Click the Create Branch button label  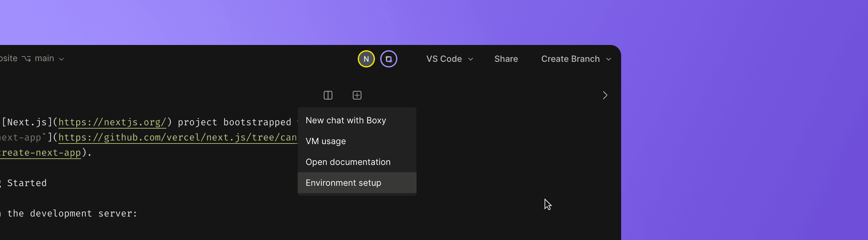[x=570, y=59]
